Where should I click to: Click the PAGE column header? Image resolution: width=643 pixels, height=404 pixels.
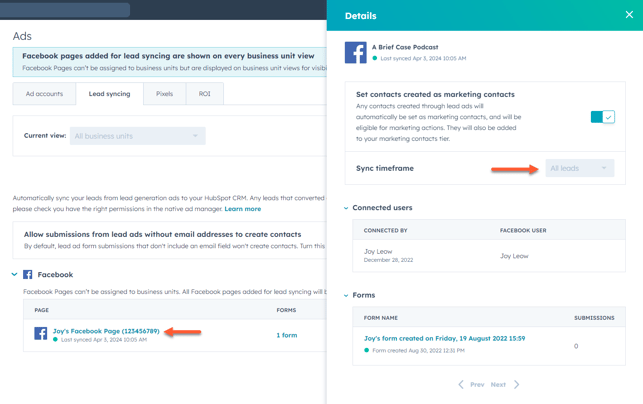point(41,310)
